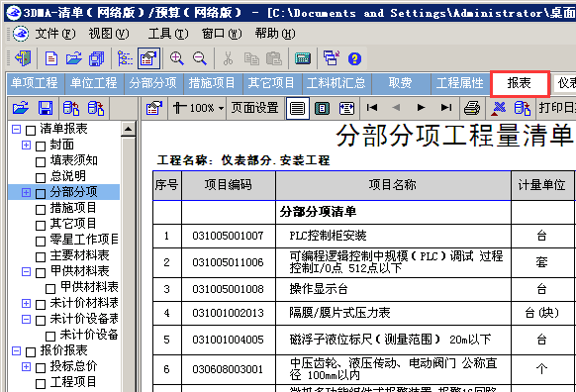Viewport: 576px width, 392px height.
Task: Jump to the first page of report
Action: (372, 108)
